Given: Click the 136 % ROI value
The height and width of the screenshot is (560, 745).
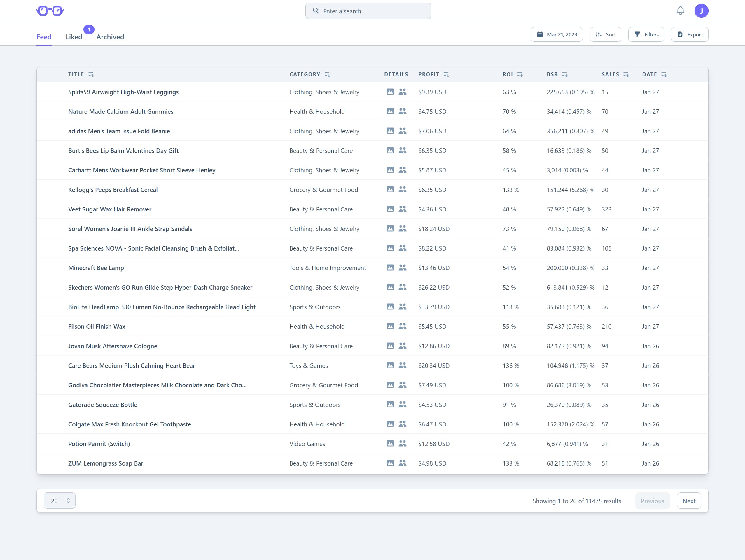Looking at the screenshot, I should point(510,365).
